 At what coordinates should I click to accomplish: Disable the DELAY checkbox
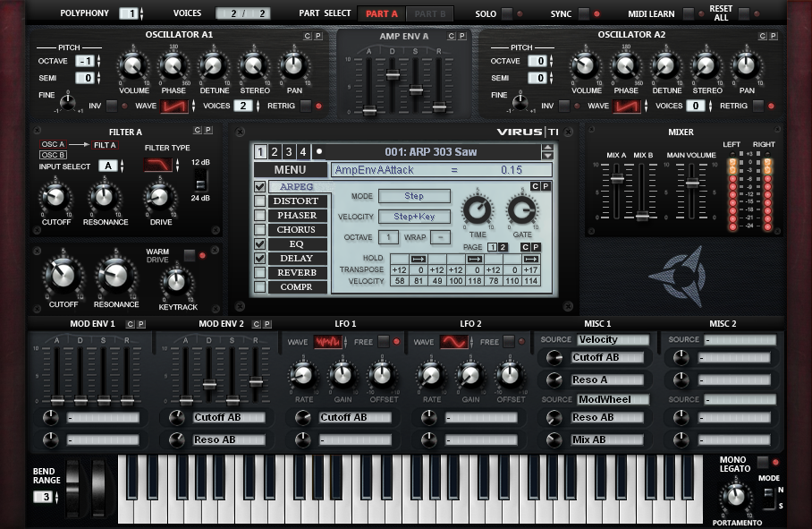coord(260,258)
